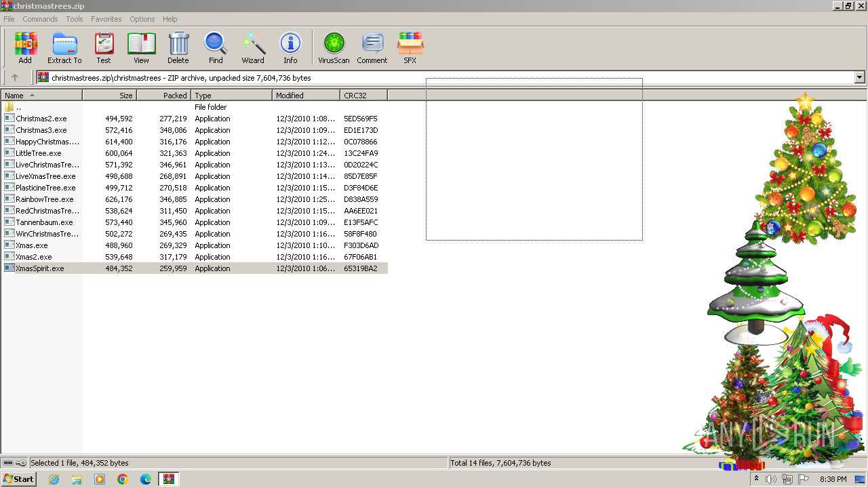Click CRC32 value 5ED569F5
The width and height of the screenshot is (868, 488).
pos(361,119)
